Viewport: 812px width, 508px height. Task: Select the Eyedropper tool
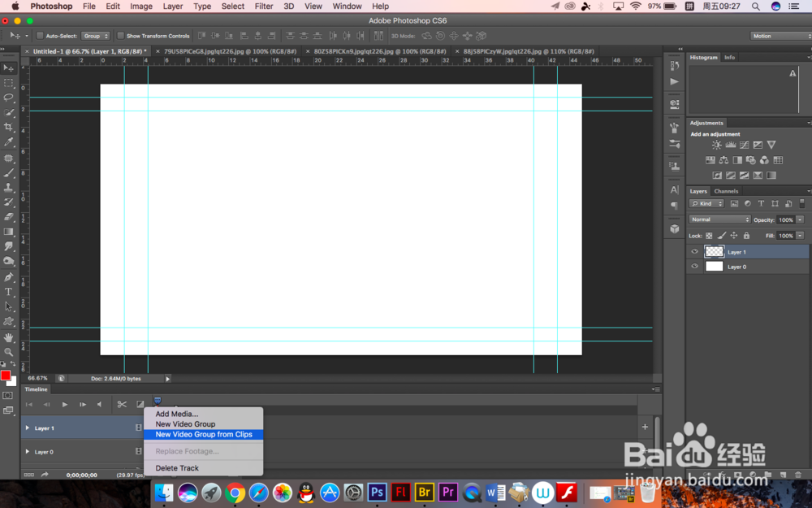pyautogui.click(x=8, y=141)
